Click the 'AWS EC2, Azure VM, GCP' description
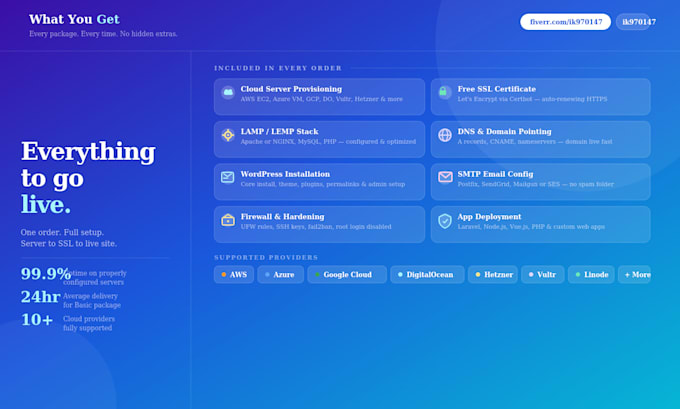The height and width of the screenshot is (409, 680). [x=321, y=99]
